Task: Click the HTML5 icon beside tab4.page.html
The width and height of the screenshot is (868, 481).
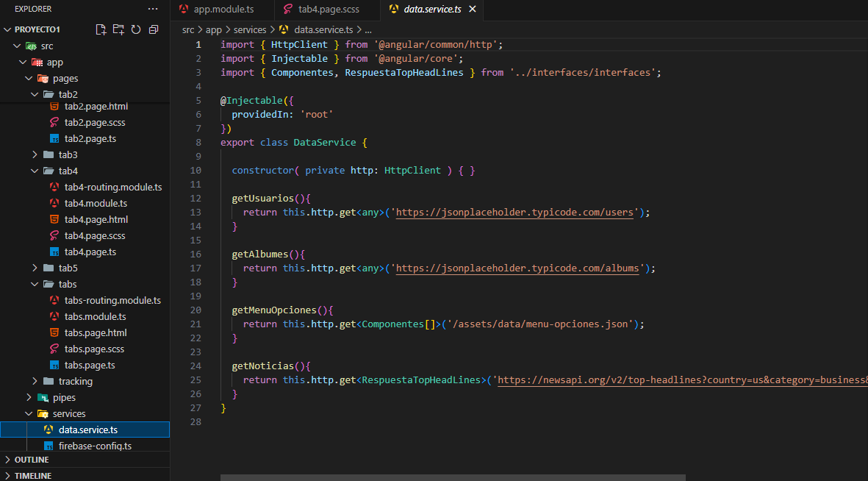Action: [x=54, y=220]
